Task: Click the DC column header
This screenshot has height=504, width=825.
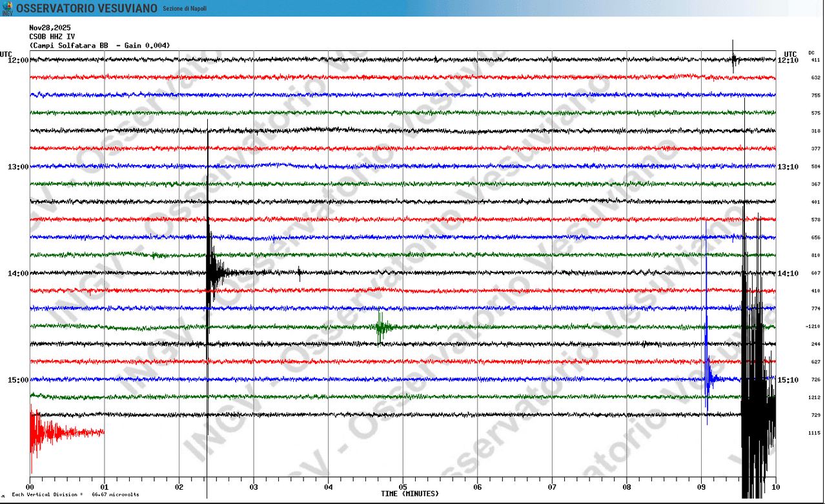Action: [811, 53]
